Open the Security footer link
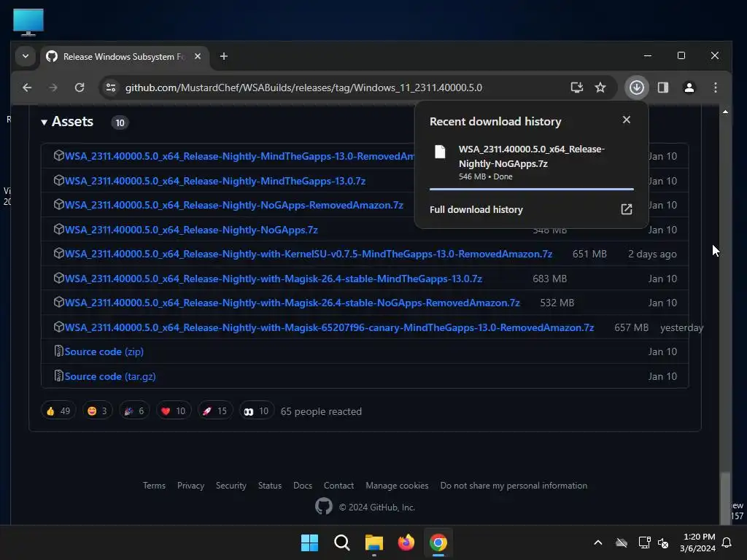747x560 pixels. click(231, 486)
